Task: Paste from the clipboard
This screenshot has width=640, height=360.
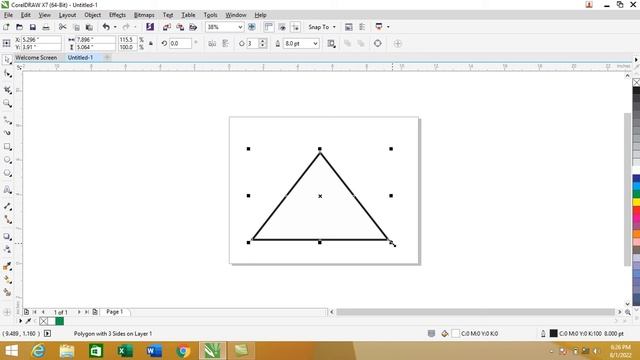Action: click(89, 27)
